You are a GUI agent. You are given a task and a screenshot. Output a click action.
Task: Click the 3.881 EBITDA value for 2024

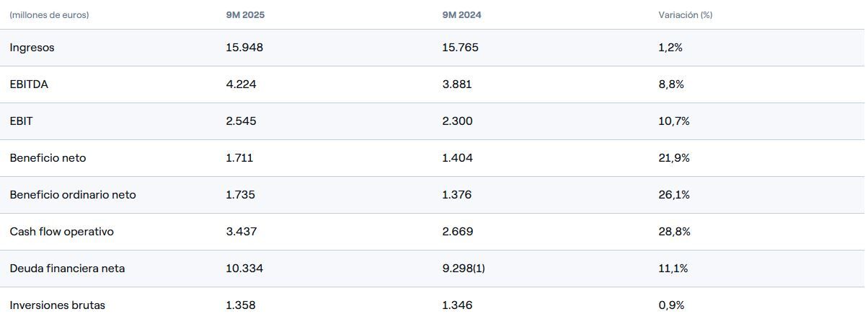[x=457, y=84]
